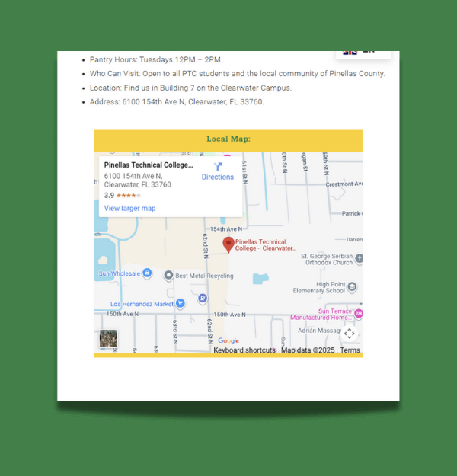Open the View larger map link
This screenshot has width=457, height=476.
coord(129,208)
